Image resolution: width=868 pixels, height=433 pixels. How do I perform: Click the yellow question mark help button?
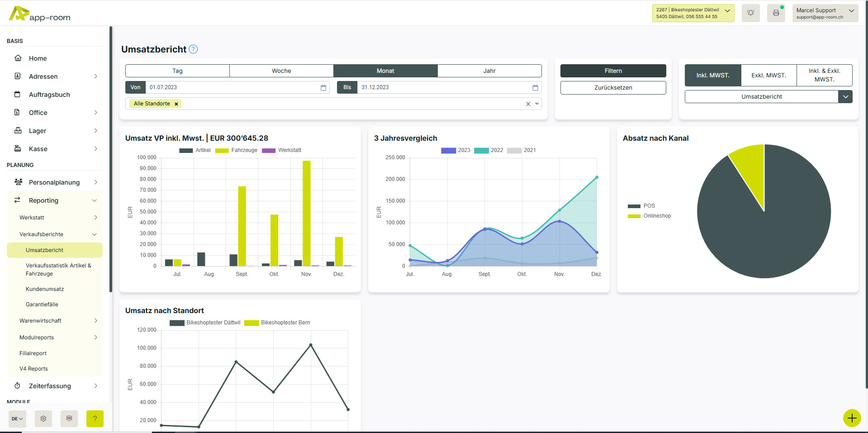[95, 419]
